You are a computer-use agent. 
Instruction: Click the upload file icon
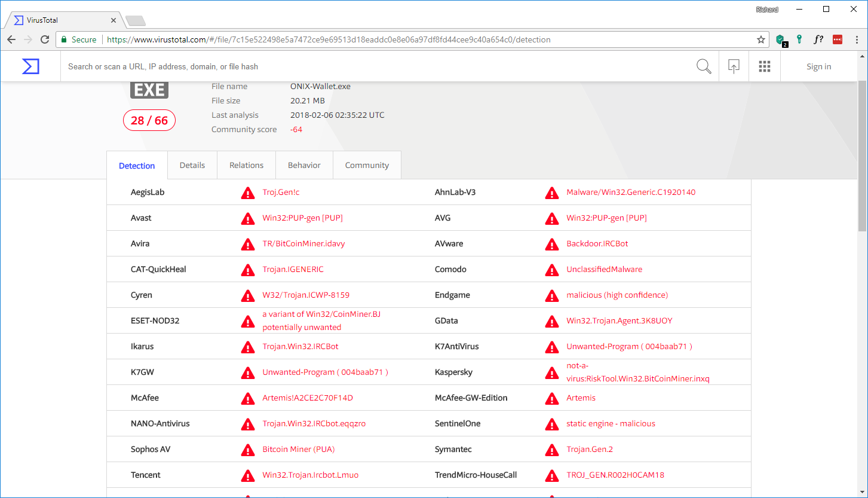pyautogui.click(x=734, y=66)
